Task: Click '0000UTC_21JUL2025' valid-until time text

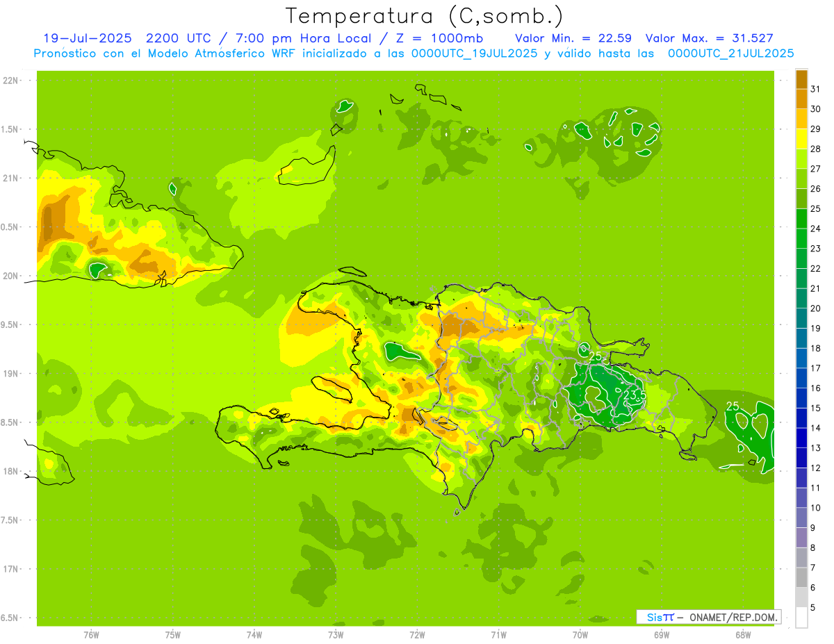Action: click(x=730, y=53)
